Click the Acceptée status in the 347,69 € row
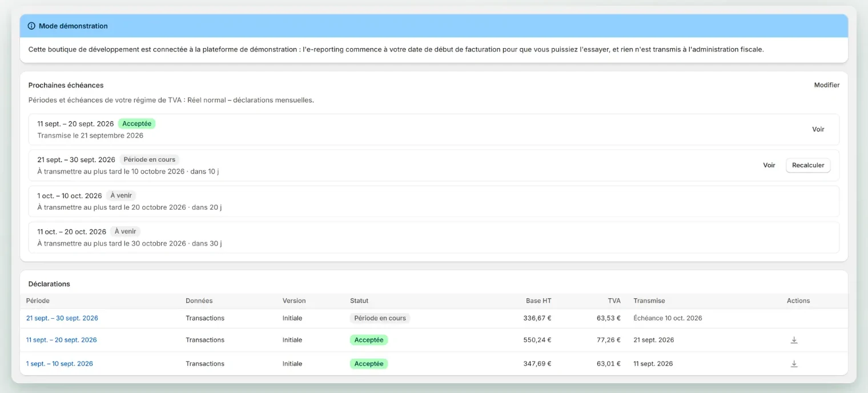The width and height of the screenshot is (868, 393). tap(369, 364)
